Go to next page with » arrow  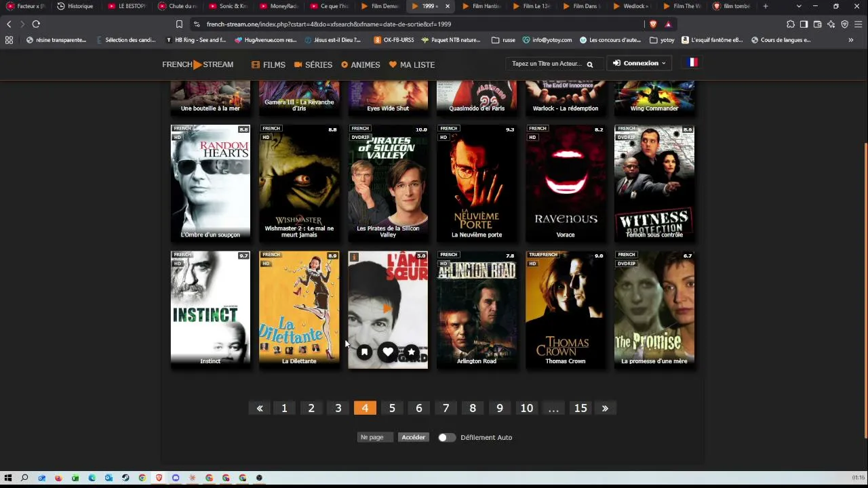(x=605, y=408)
